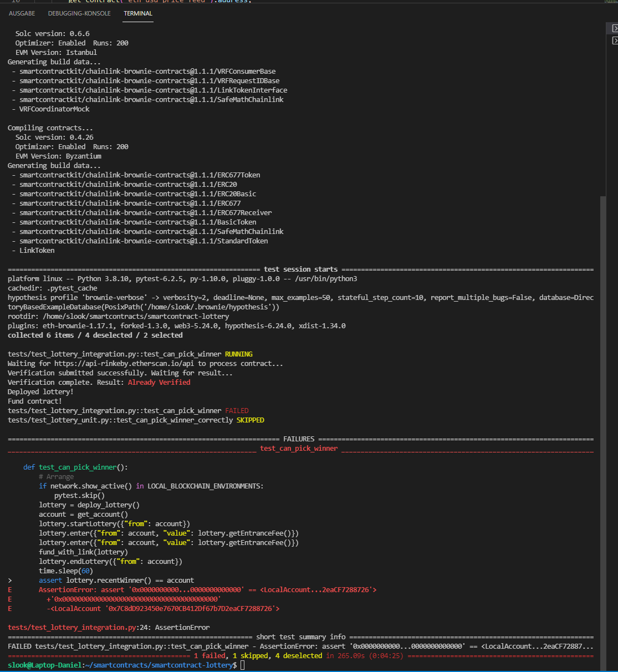Click the 'pytest.skip()' code line
Viewport: 618px width, 672px height.
(79, 496)
